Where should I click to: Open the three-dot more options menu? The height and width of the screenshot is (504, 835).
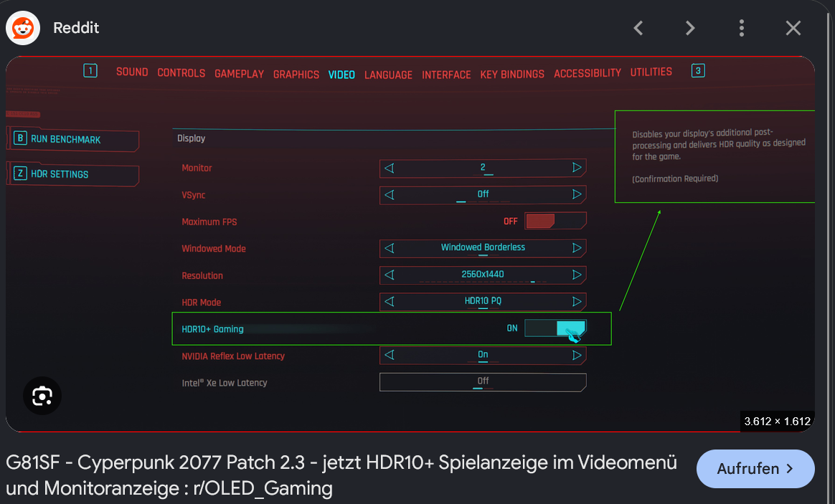(x=741, y=28)
